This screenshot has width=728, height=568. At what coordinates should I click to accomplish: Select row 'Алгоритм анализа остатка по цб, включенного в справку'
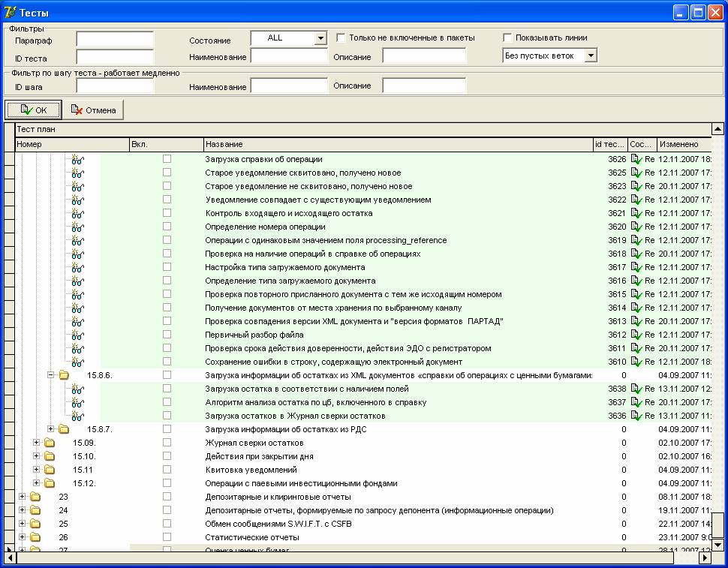coord(363,402)
